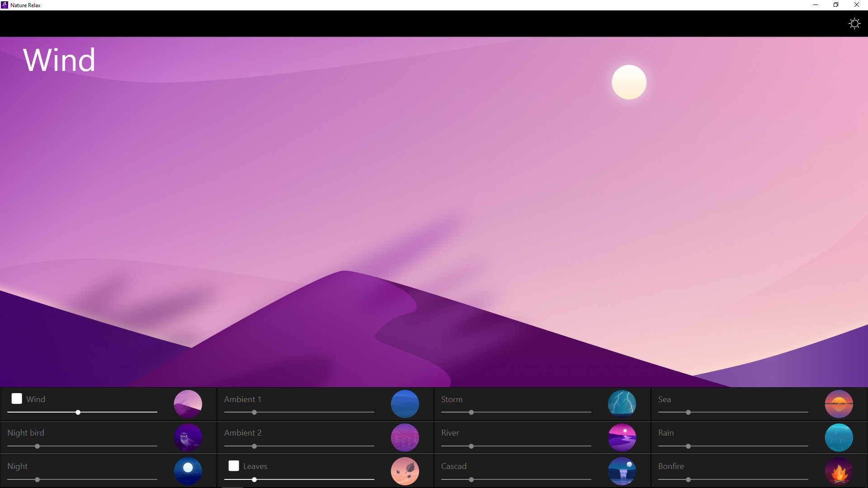Toggle the Wind sound checkbox

17,399
